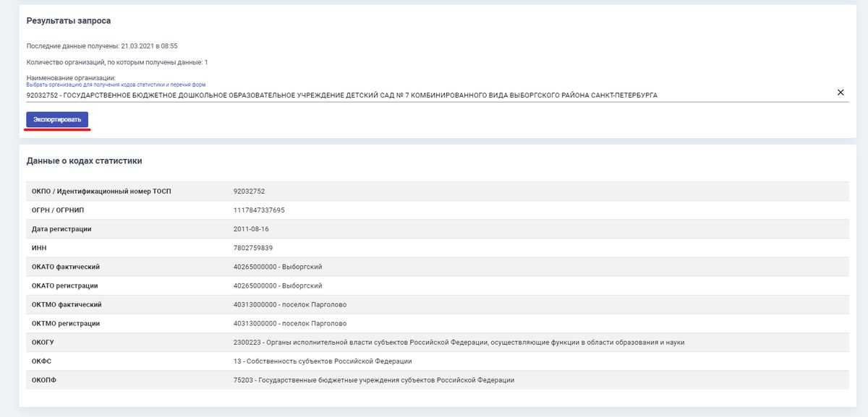Viewport: 868px width, 417px height.
Task: Click the ОКАТО фактический value Выборгский
Action: [278, 267]
